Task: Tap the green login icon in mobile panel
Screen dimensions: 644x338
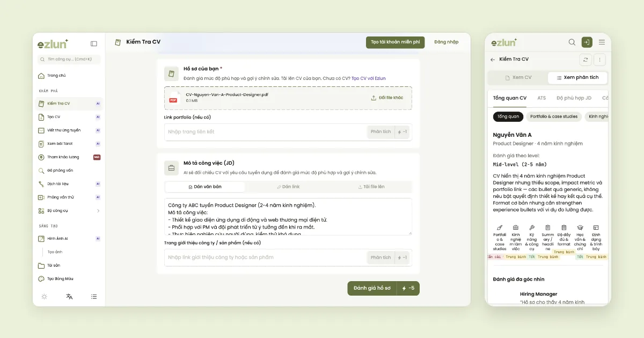Action: tap(587, 42)
